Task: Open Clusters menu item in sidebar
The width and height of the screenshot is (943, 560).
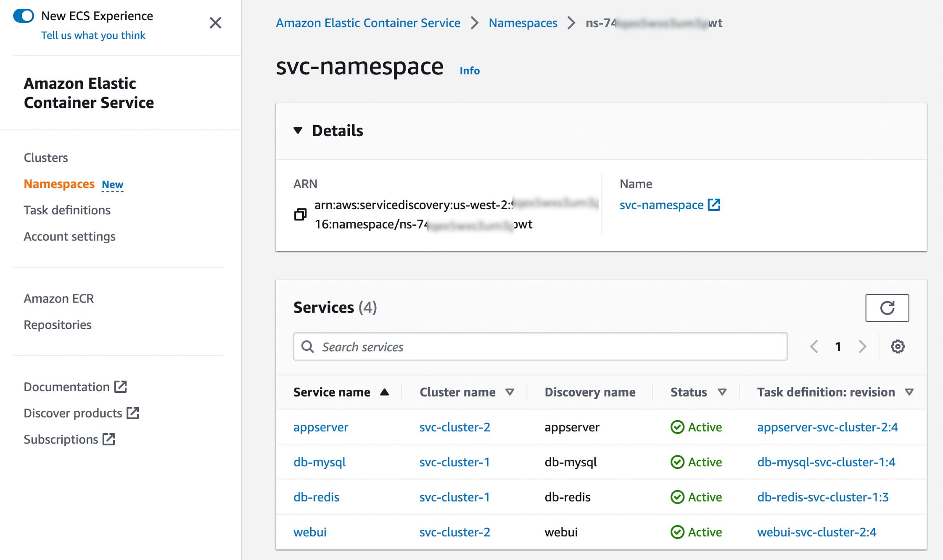Action: pyautogui.click(x=46, y=158)
